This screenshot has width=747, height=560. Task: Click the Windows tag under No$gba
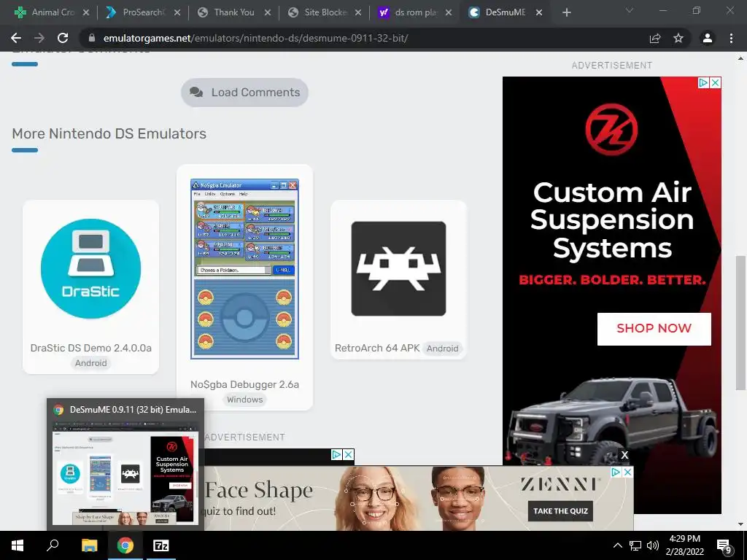click(x=244, y=400)
